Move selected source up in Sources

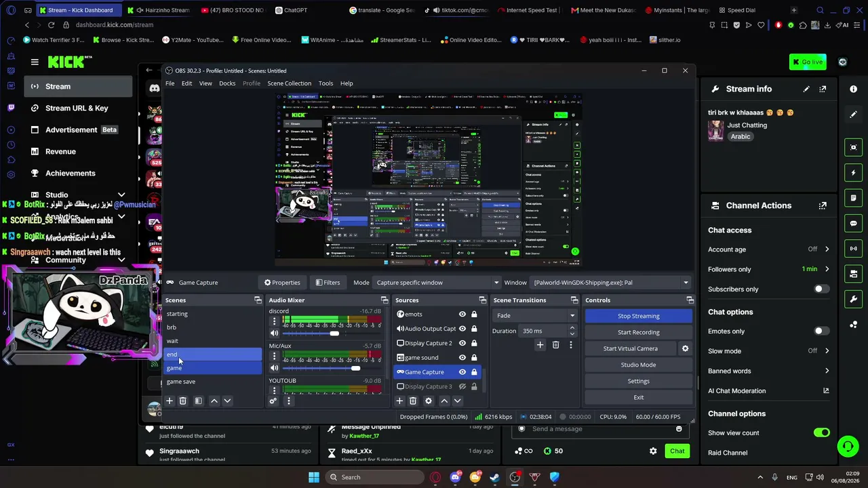[444, 401]
